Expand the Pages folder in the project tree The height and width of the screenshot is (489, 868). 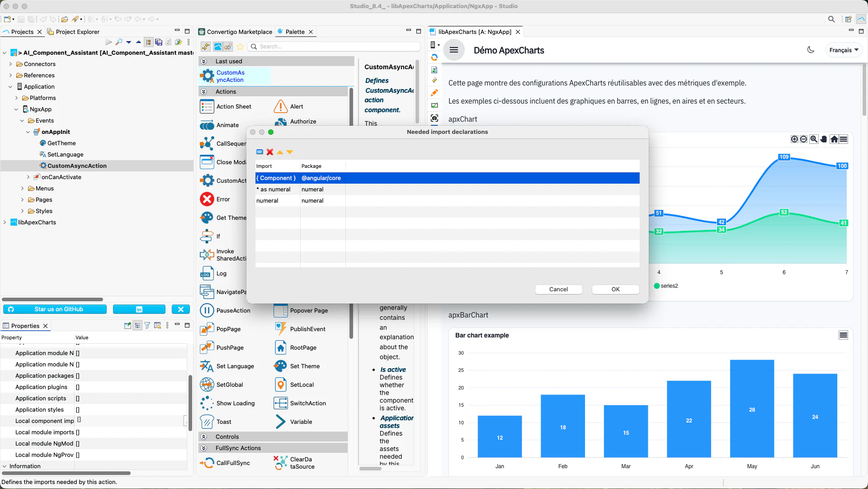(x=22, y=199)
